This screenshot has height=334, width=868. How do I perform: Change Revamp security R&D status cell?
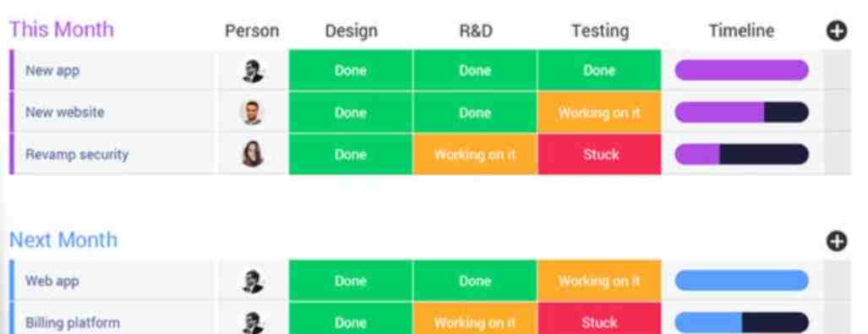pyautogui.click(x=475, y=154)
